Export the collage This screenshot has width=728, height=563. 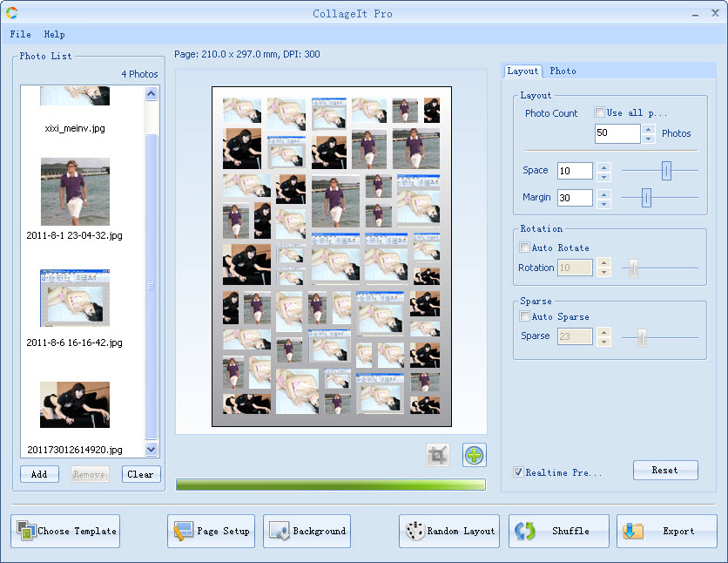(666, 531)
